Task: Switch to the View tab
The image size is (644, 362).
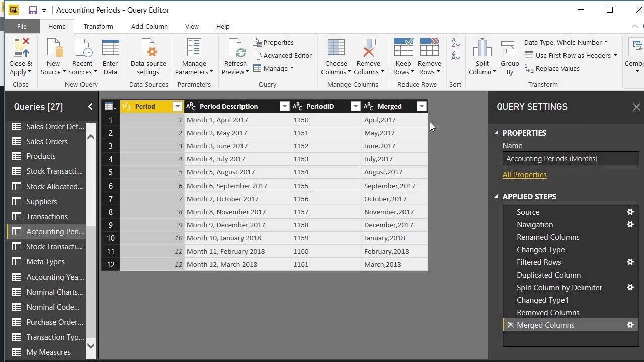Action: [192, 26]
